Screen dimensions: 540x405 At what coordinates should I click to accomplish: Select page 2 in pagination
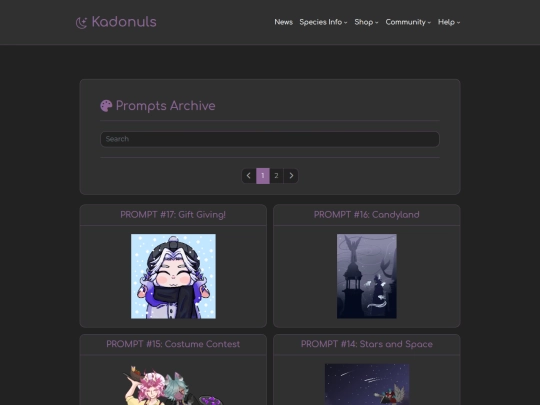tap(276, 176)
